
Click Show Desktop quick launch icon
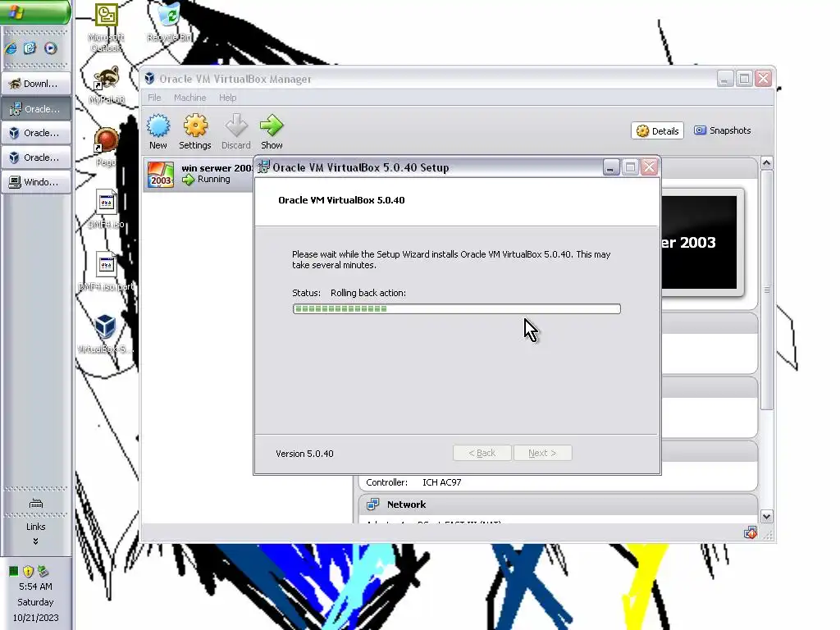coord(30,48)
